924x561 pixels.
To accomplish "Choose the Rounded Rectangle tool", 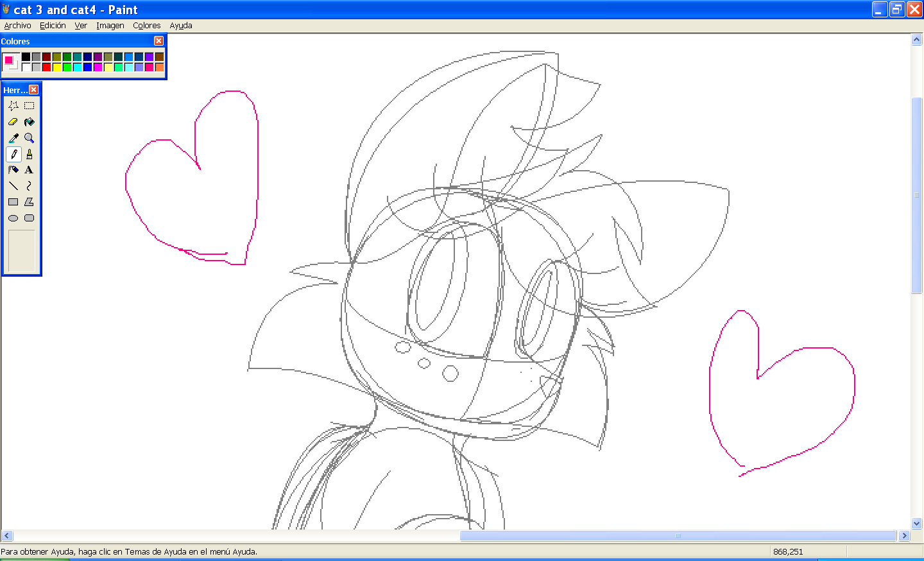I will [30, 218].
